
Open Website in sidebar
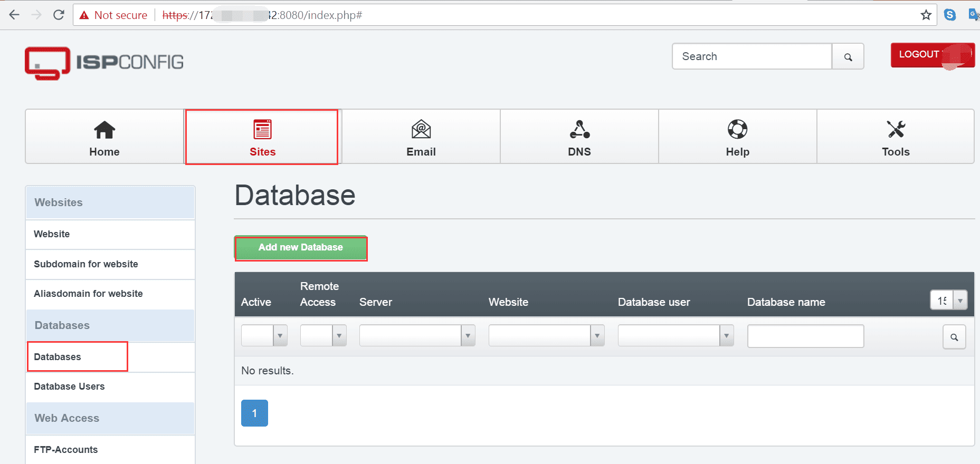point(110,234)
